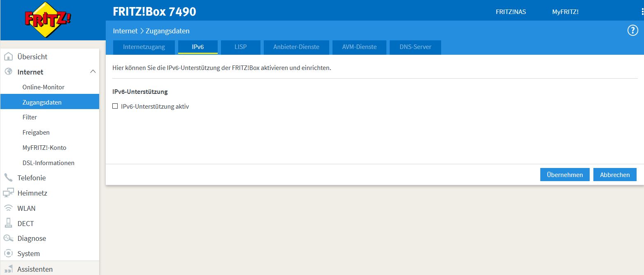Switch to Anbieter-Dienste tab
The height and width of the screenshot is (275, 644).
[x=296, y=47]
